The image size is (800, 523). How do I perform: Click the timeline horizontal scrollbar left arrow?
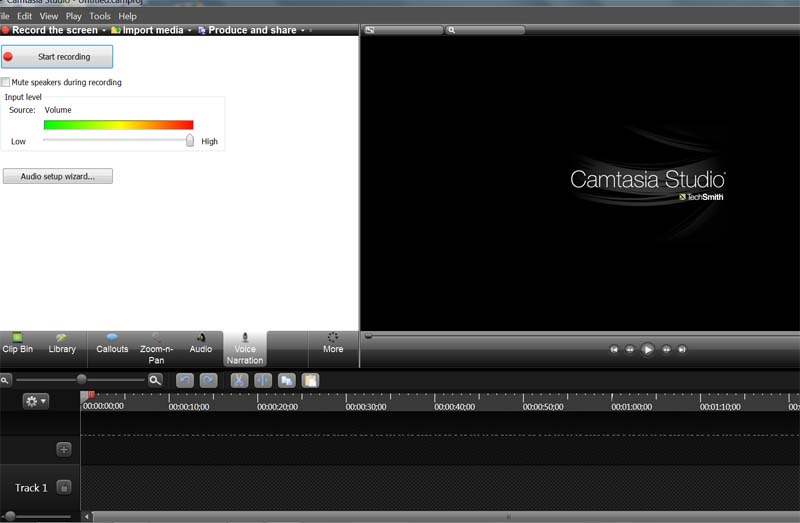[x=87, y=516]
